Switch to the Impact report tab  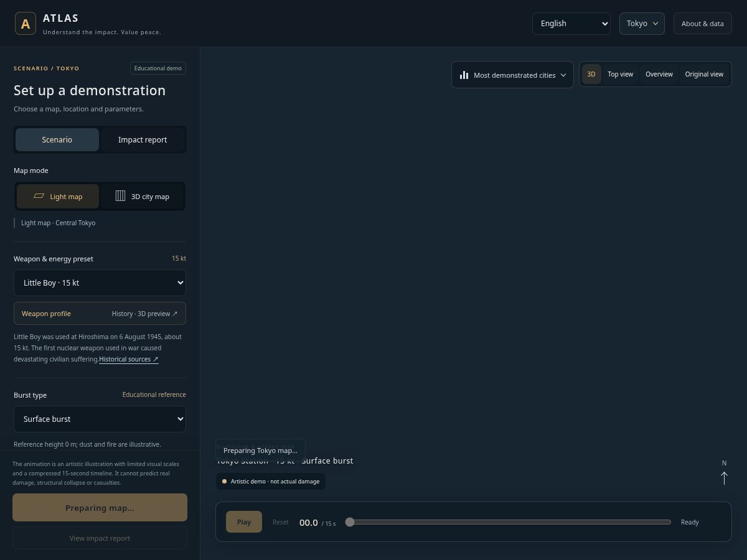point(143,139)
